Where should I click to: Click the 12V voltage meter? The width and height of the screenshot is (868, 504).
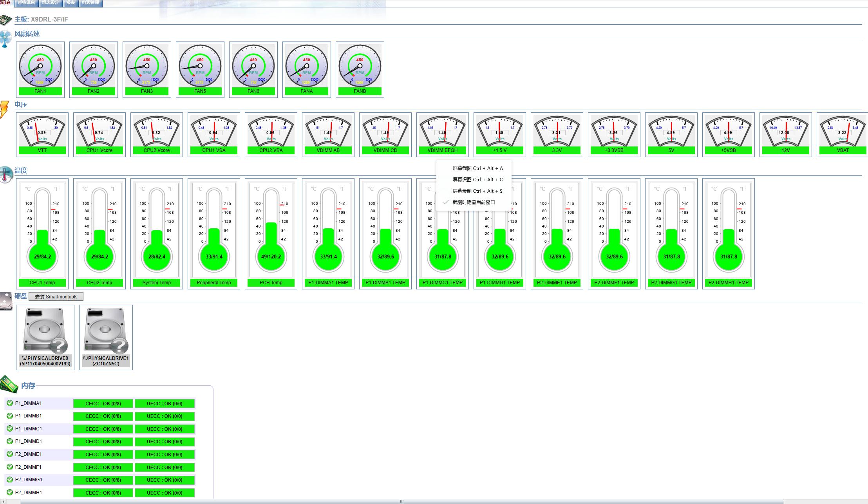[786, 131]
